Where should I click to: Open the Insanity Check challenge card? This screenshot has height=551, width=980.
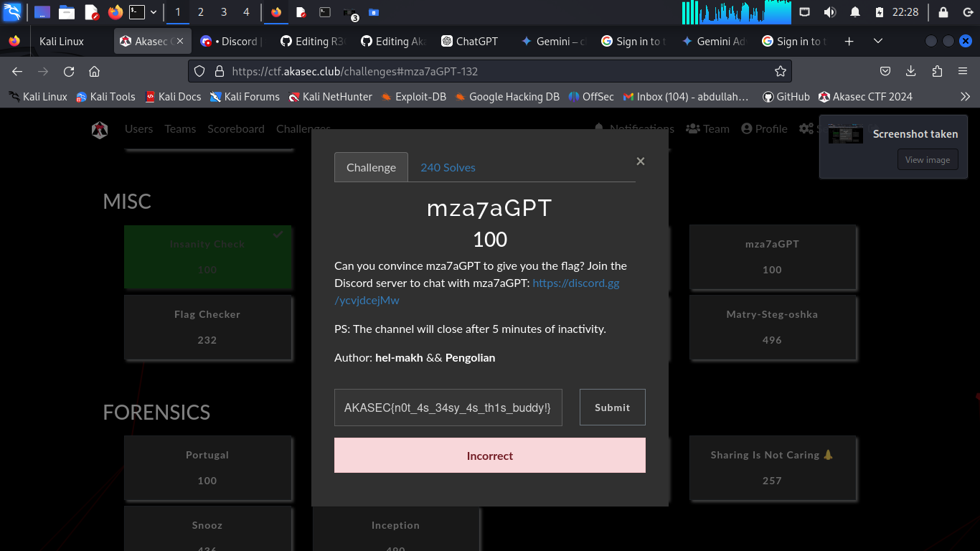click(207, 257)
